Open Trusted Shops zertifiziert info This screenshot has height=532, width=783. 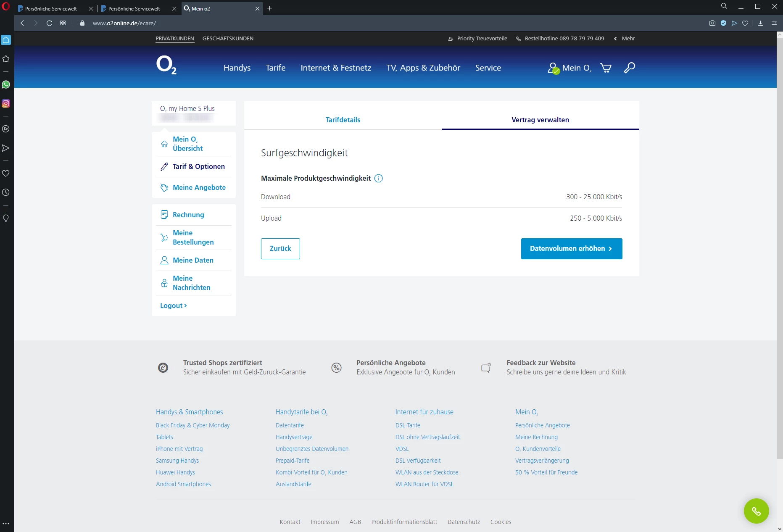click(232, 367)
